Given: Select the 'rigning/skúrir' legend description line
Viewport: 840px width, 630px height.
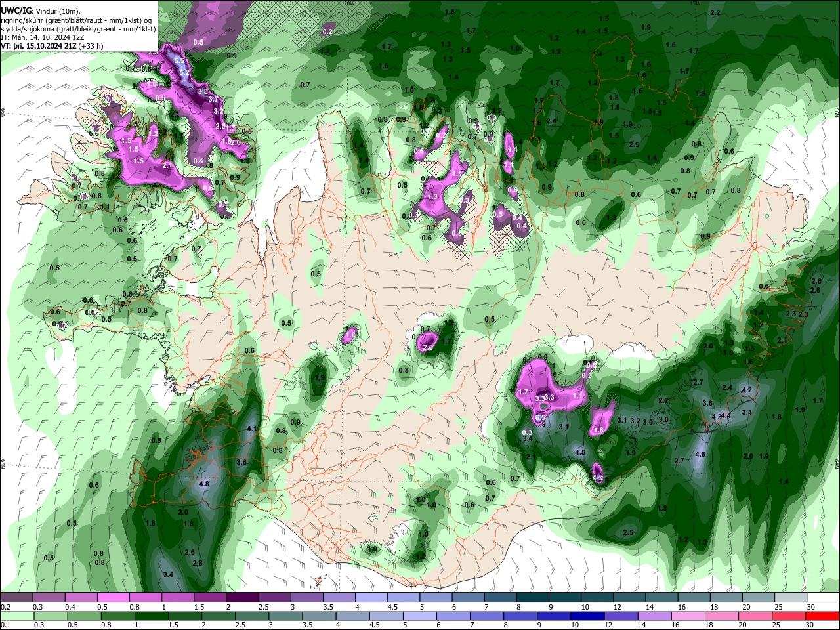Looking at the screenshot, I should [x=77, y=20].
